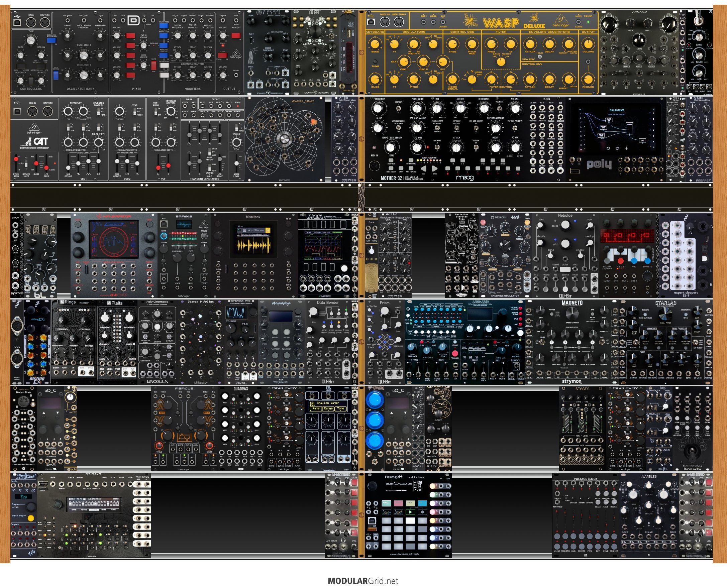Click the Volume knob on WASP Deluxe output

[589, 44]
